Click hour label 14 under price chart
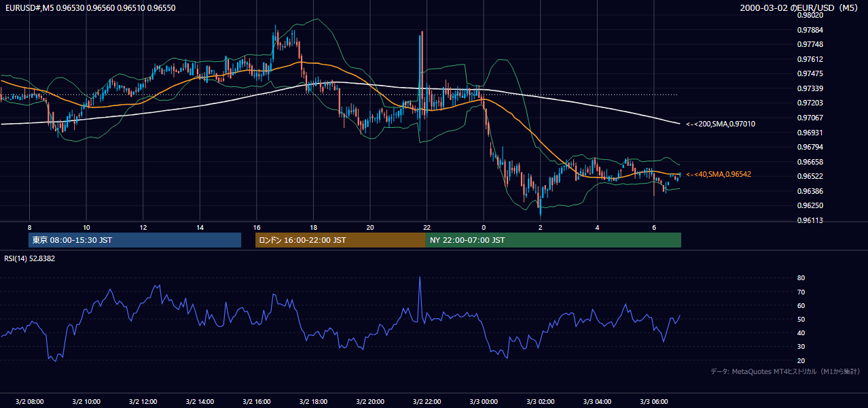 click(200, 227)
